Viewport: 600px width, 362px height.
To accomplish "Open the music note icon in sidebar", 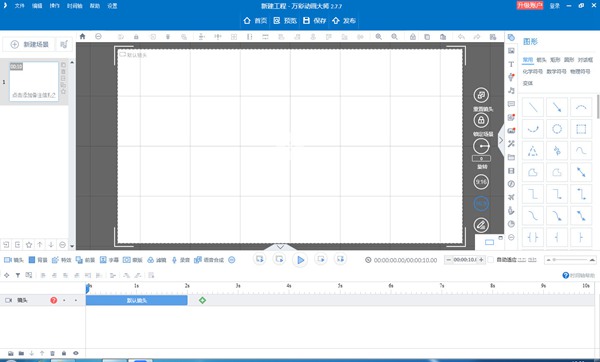I will pyautogui.click(x=511, y=90).
